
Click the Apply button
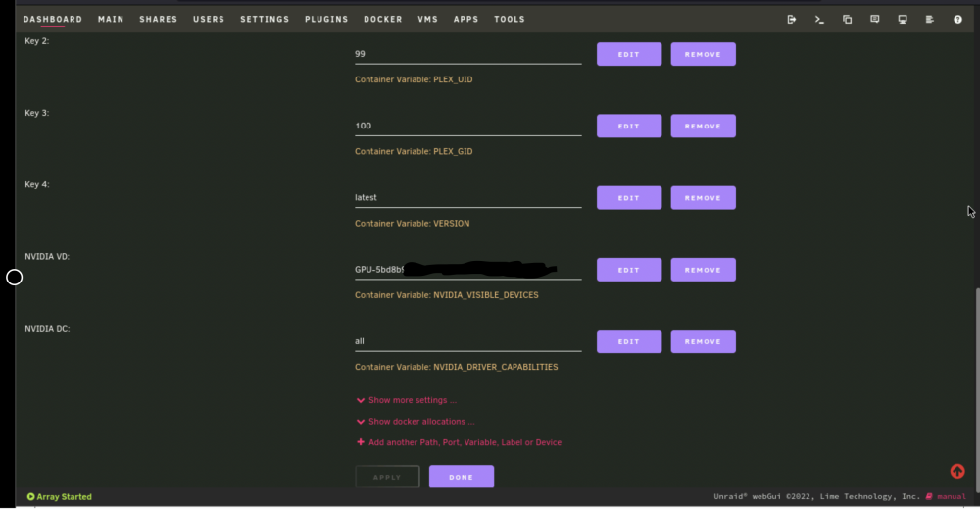coord(387,477)
